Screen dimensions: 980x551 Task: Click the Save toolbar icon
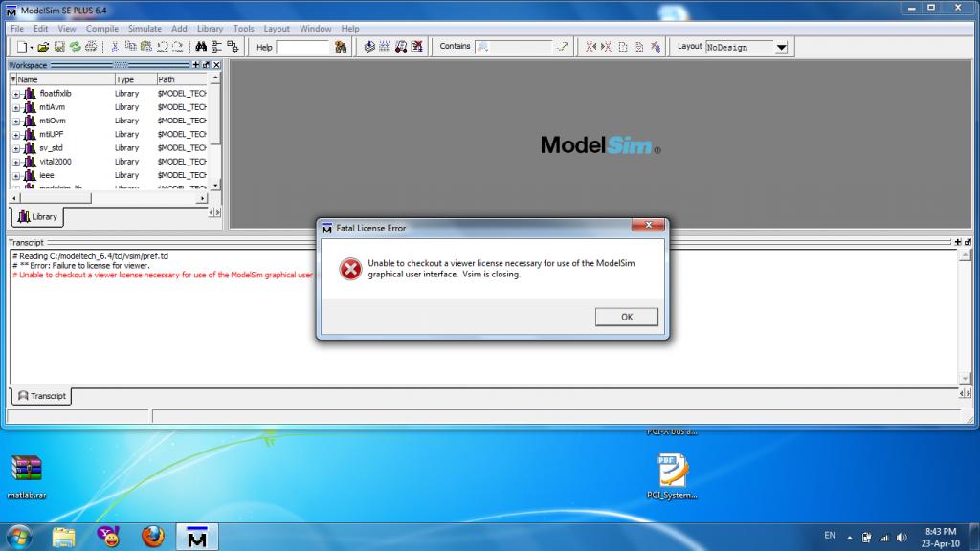59,47
